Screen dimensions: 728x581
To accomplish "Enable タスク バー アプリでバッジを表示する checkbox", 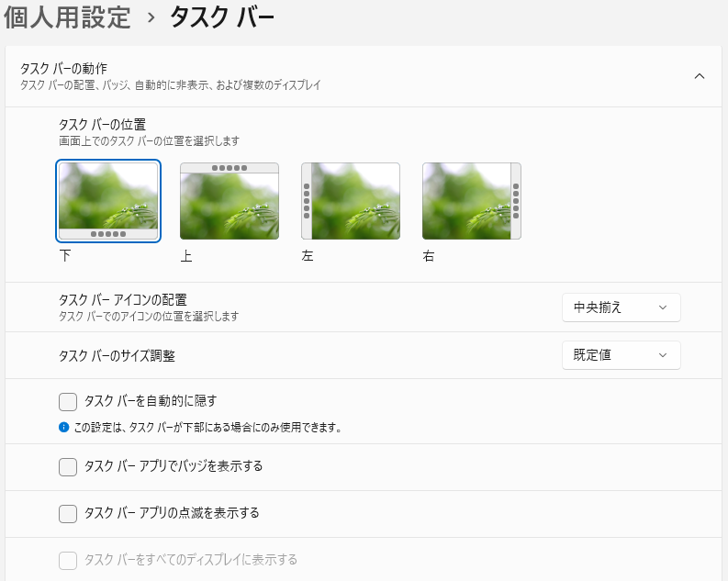I will [68, 467].
